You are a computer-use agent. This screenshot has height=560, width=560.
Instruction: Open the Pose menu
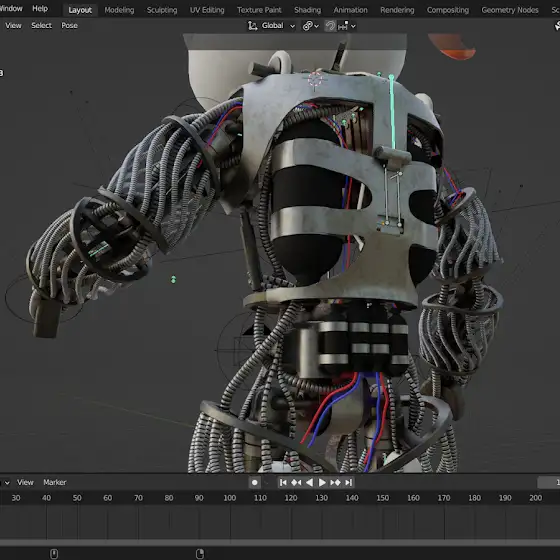[x=69, y=25]
